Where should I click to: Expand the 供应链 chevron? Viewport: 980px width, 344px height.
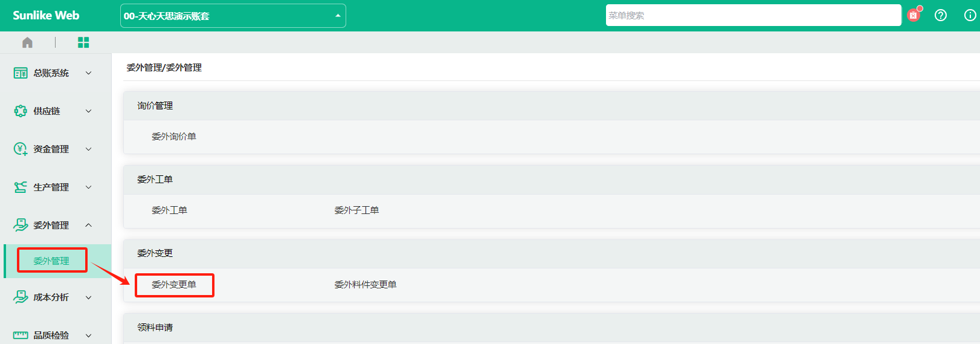tap(89, 111)
